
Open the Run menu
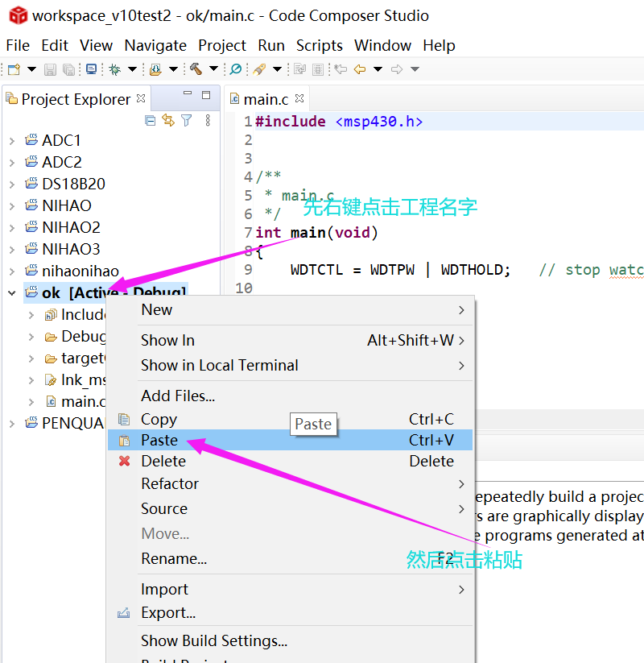point(271,46)
